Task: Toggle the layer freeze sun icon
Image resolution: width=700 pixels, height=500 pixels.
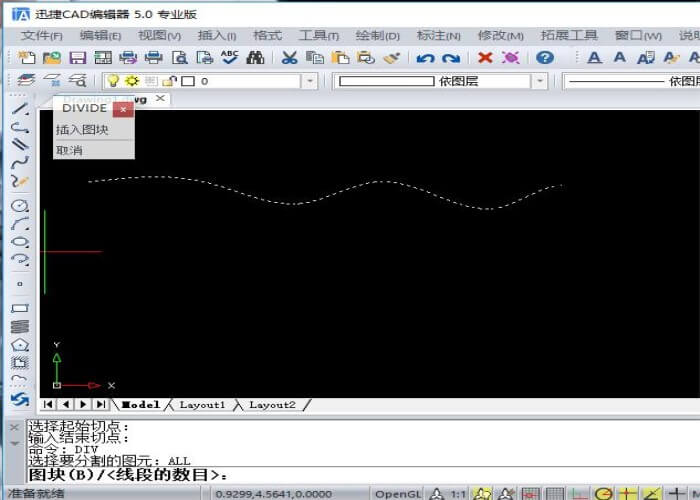Action: 132,81
